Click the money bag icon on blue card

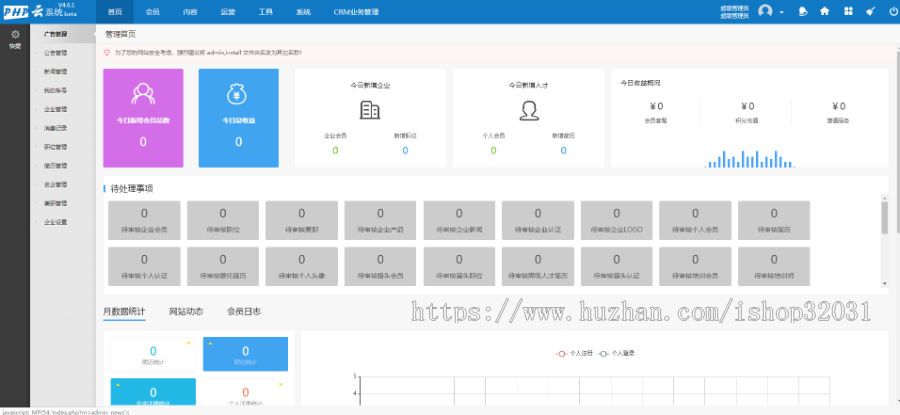238,94
